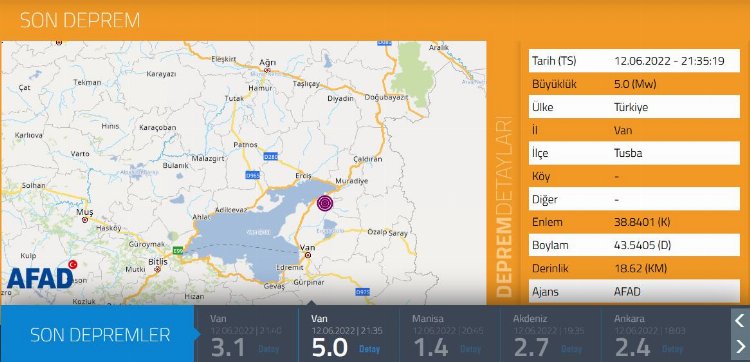
Task: Click Gevaş label on the map
Action: [275, 286]
